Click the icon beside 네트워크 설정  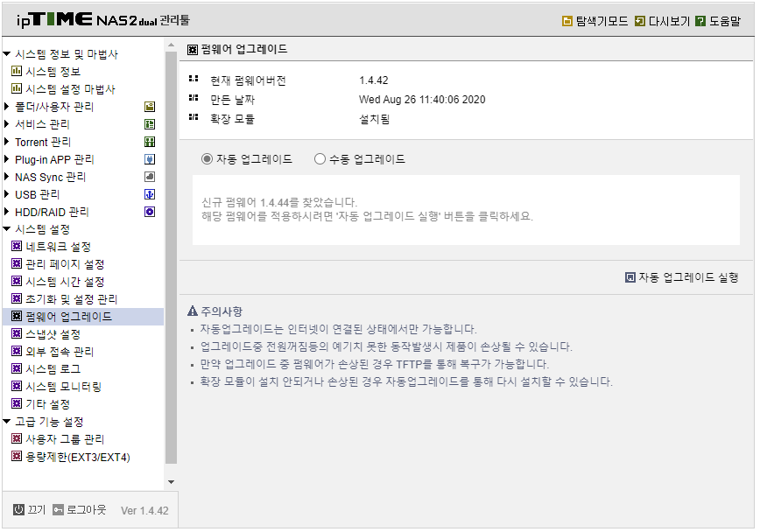click(x=17, y=246)
